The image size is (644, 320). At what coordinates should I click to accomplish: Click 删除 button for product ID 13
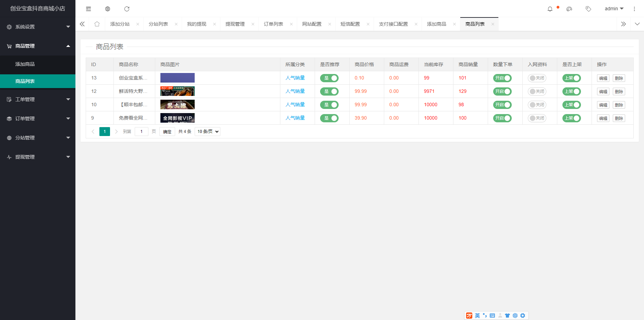click(x=619, y=78)
